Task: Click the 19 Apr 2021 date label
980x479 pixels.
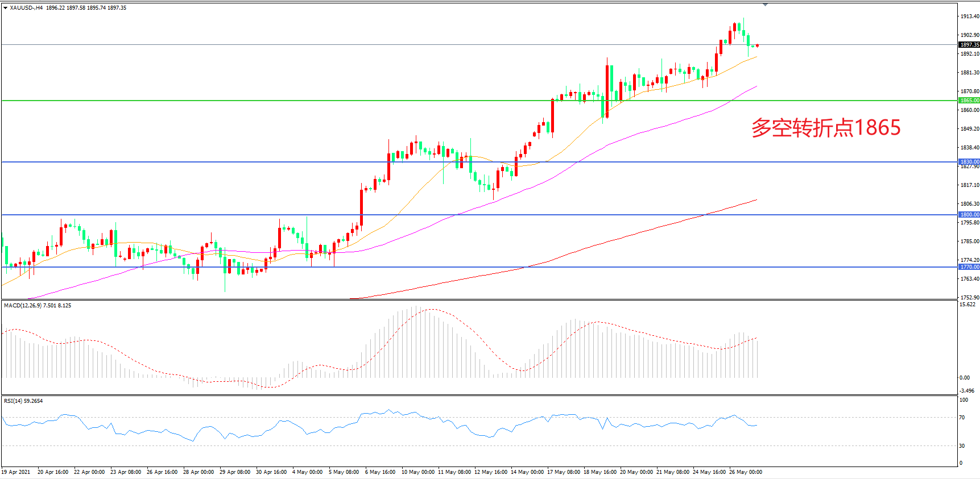Action: pos(16,472)
